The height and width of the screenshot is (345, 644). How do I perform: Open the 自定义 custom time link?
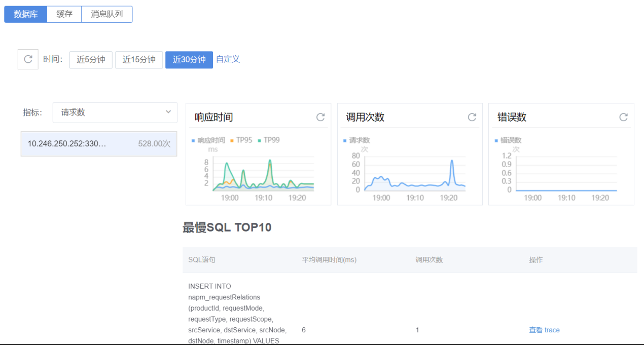[228, 59]
